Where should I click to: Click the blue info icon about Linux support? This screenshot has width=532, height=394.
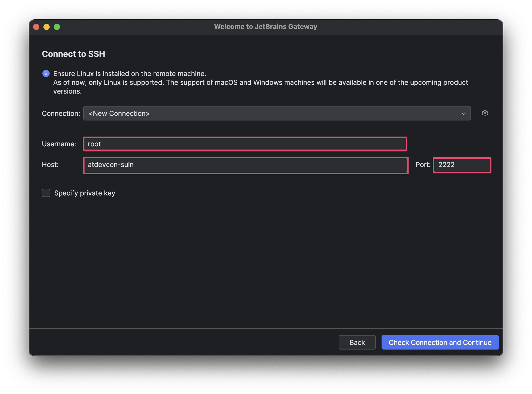(x=46, y=73)
